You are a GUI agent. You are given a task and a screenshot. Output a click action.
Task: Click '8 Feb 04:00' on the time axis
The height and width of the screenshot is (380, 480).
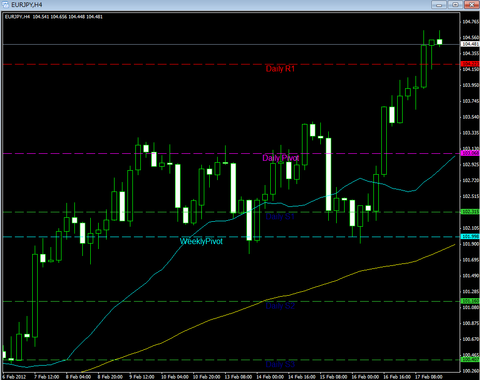click(x=79, y=377)
